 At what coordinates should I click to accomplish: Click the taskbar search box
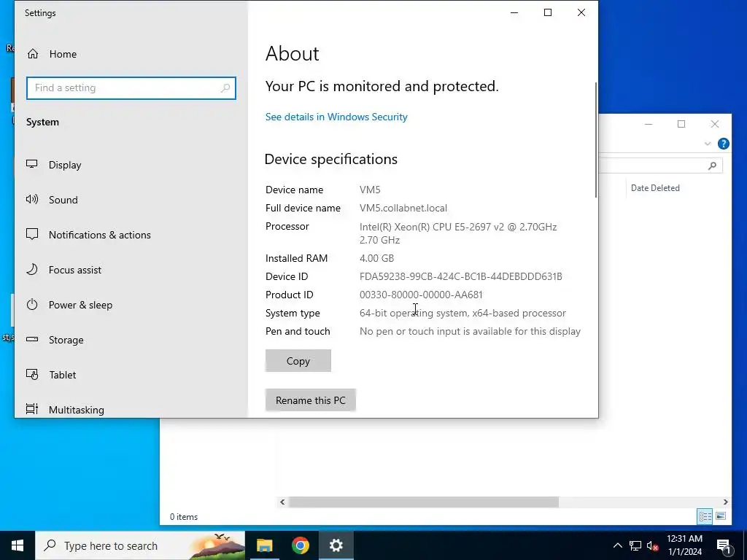[140, 545]
